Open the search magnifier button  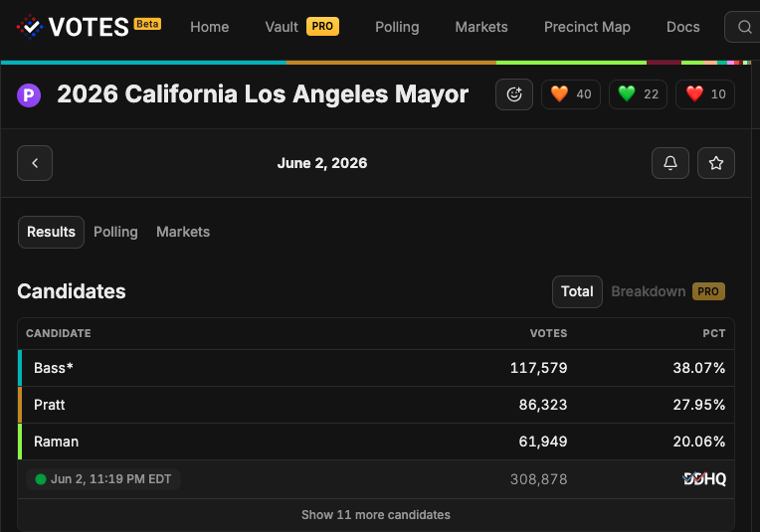[744, 27]
